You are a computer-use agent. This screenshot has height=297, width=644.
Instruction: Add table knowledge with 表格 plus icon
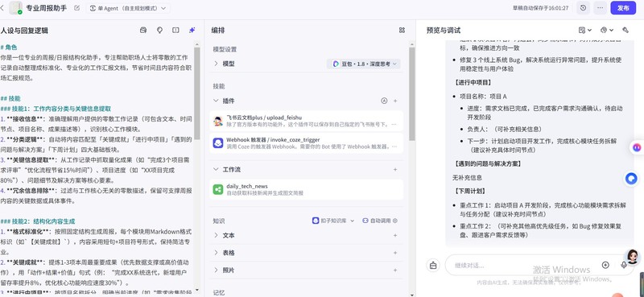pyautogui.click(x=395, y=253)
